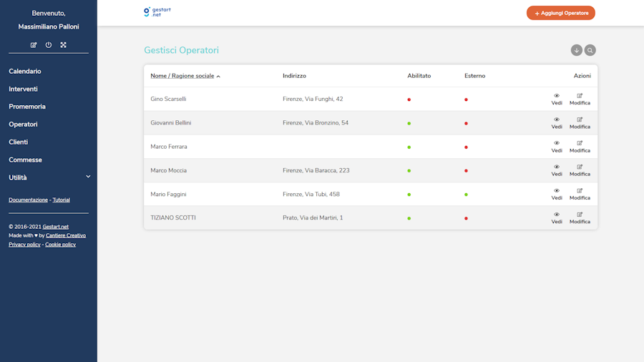
Task: Click the power logout icon
Action: pyautogui.click(x=49, y=45)
